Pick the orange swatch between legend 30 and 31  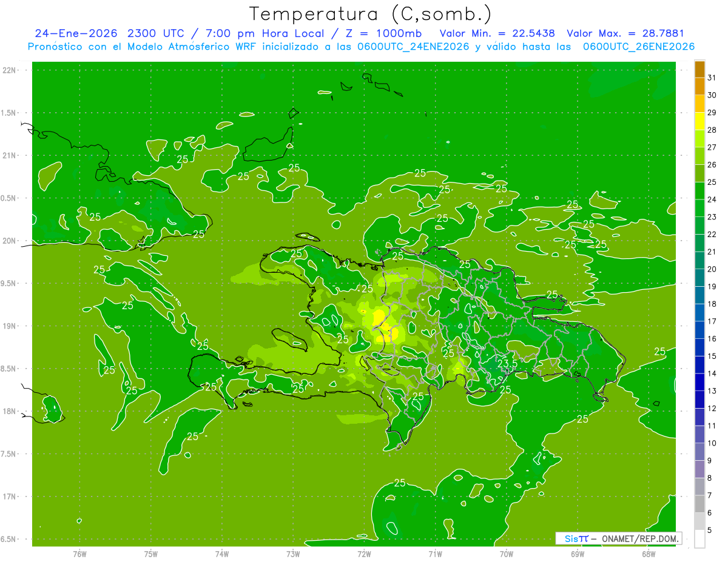(699, 86)
